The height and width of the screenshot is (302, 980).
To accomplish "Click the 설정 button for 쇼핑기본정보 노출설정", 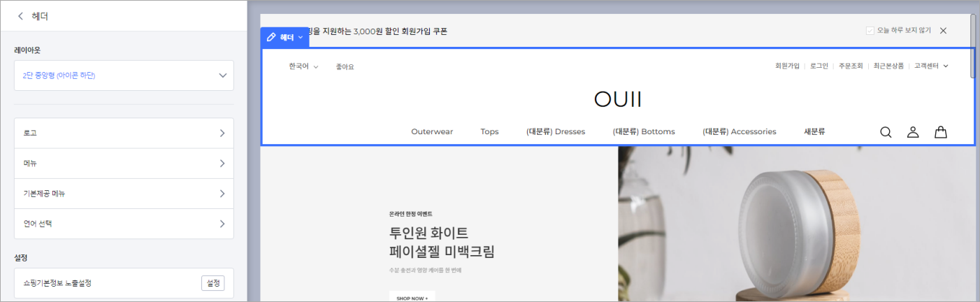I will coord(213,283).
